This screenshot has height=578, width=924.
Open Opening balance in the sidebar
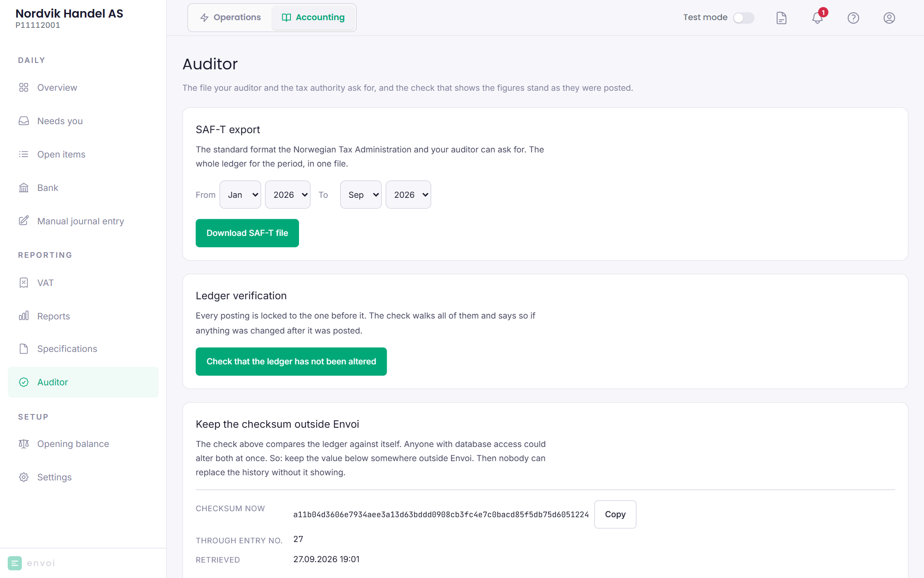83,444
